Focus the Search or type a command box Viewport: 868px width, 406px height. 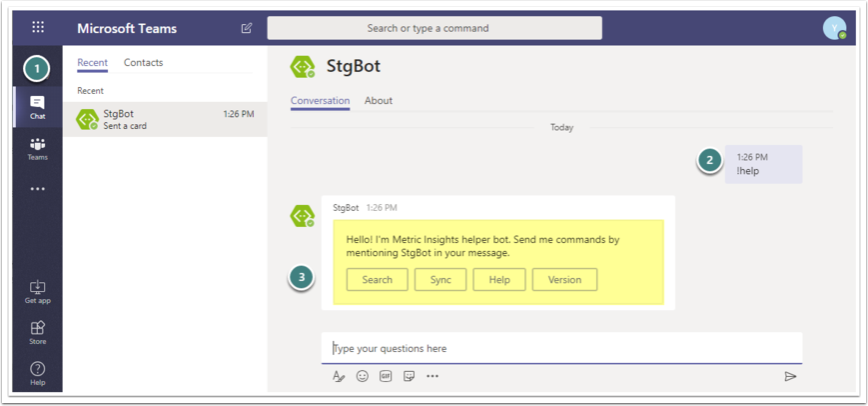434,28
